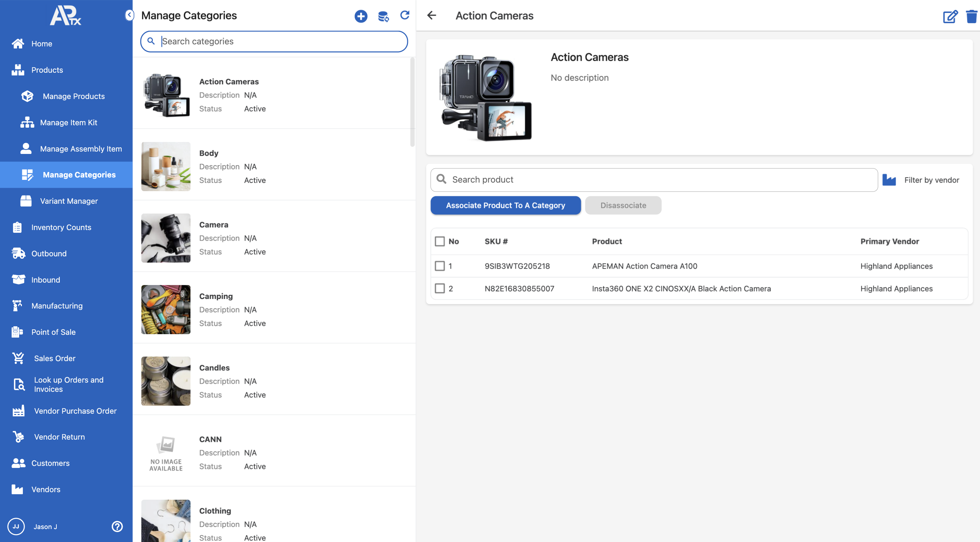
Task: Open Variant Manager from sidebar
Action: [69, 201]
